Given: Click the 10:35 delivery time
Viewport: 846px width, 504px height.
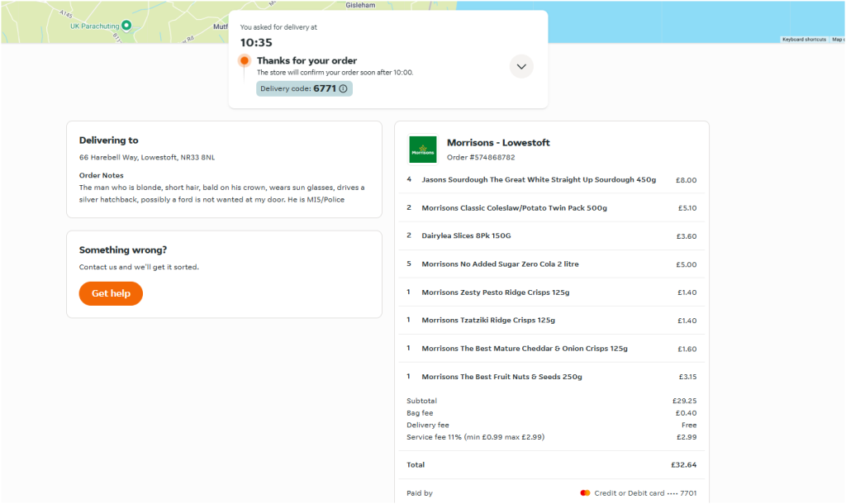Looking at the screenshot, I should pos(256,43).
